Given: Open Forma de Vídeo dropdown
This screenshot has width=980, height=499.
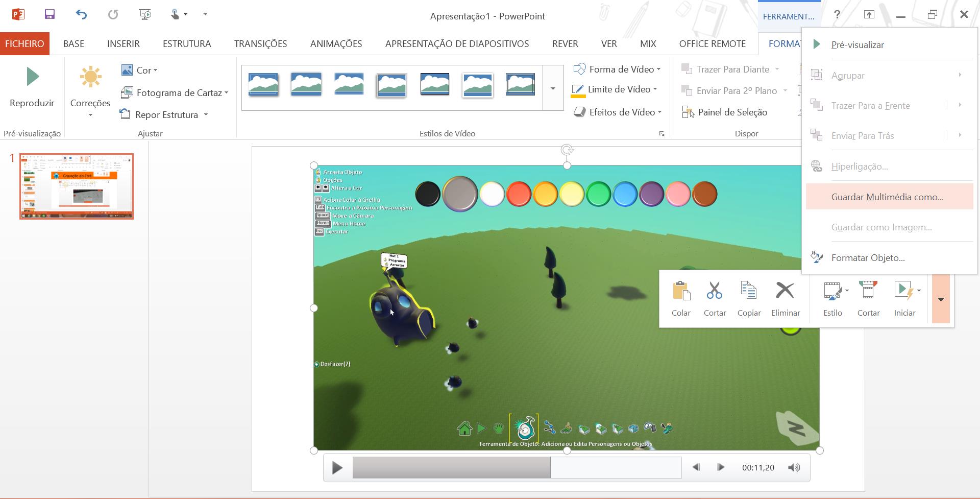Looking at the screenshot, I should coord(617,69).
